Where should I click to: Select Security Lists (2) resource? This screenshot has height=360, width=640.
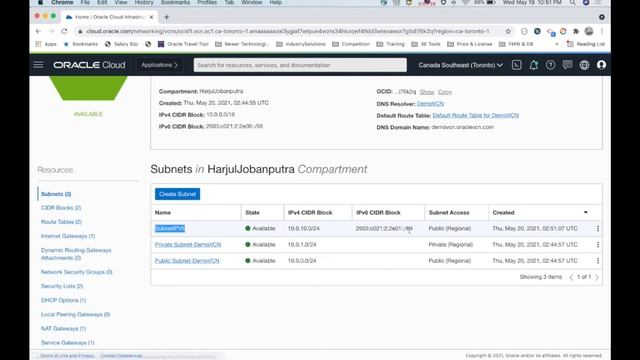(x=62, y=286)
